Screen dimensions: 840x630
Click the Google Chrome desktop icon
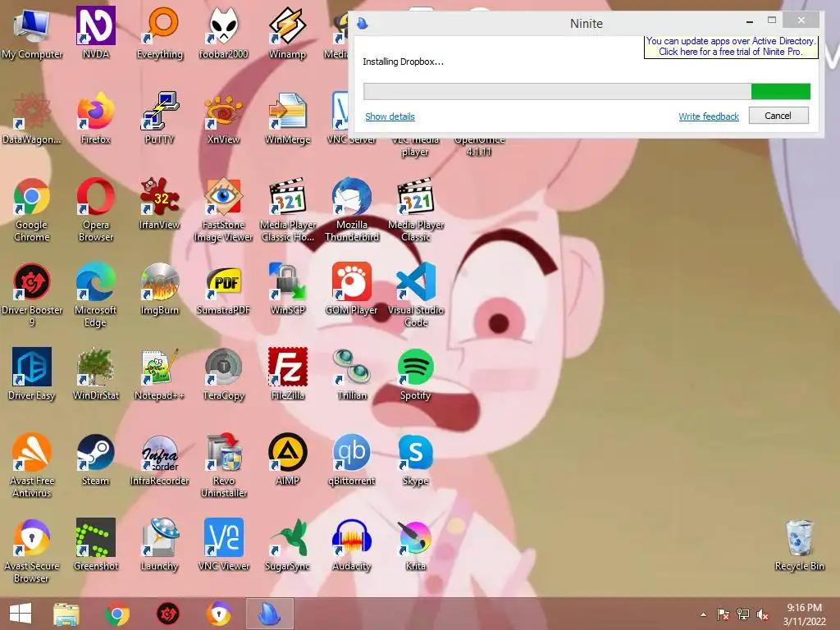(32, 209)
